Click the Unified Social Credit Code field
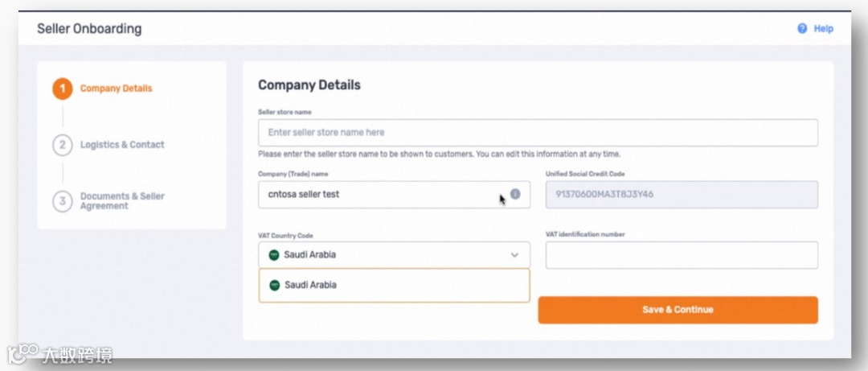 682,194
